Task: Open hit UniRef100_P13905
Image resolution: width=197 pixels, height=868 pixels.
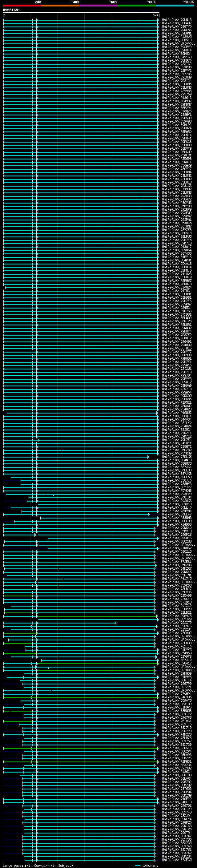Action: pos(177,37)
